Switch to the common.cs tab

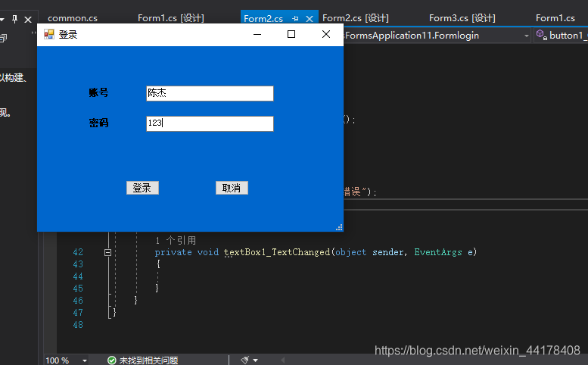click(73, 18)
